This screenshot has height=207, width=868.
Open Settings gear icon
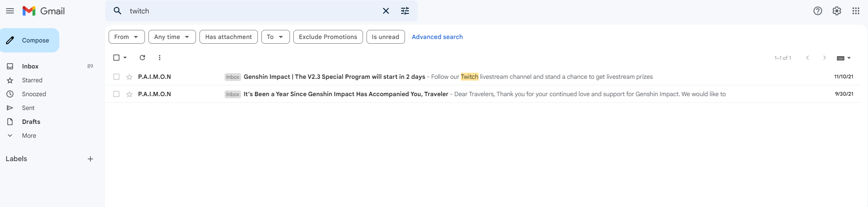(x=837, y=11)
